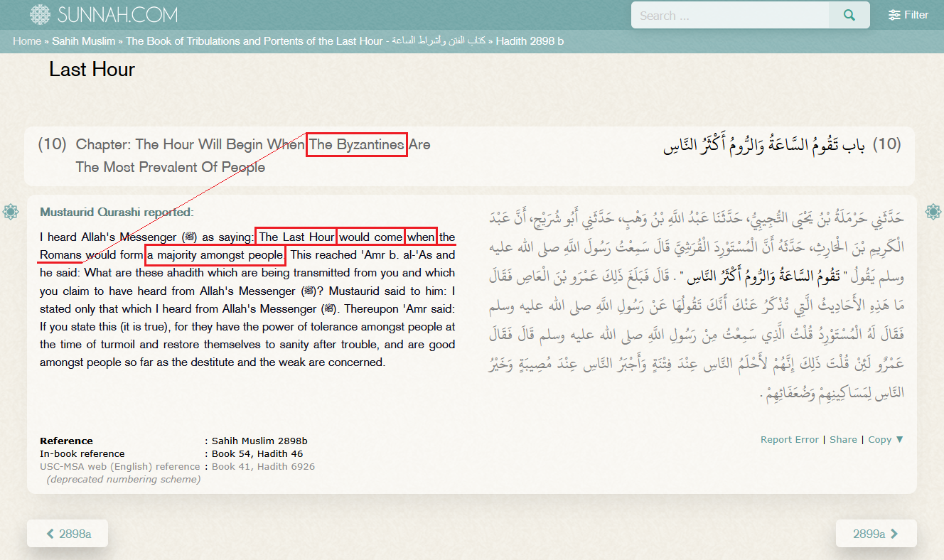
Task: Click the SUNNAH.COM site title
Action: point(117,15)
